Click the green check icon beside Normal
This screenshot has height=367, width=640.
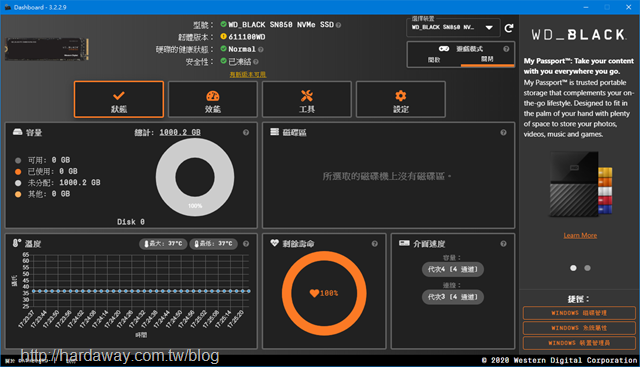click(223, 49)
